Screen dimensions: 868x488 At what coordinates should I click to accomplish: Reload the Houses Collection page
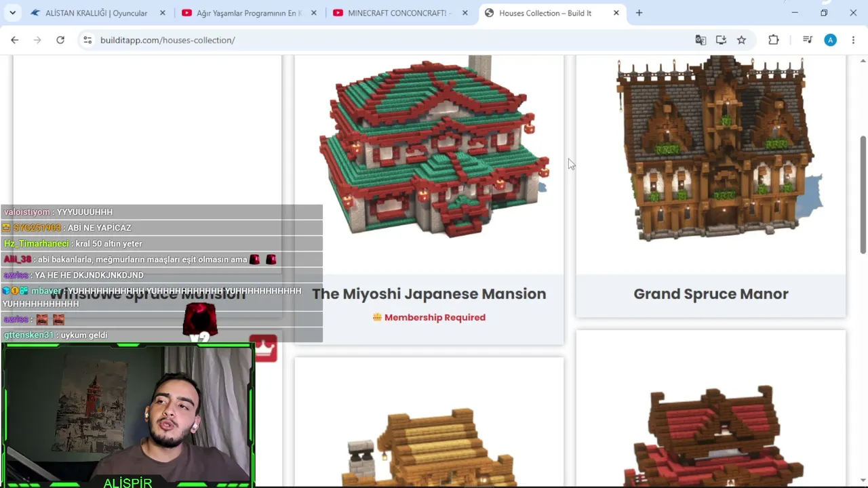click(x=60, y=40)
